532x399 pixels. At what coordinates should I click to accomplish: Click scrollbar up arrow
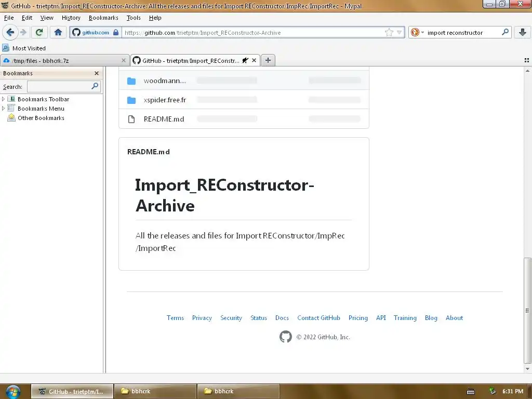click(527, 71)
